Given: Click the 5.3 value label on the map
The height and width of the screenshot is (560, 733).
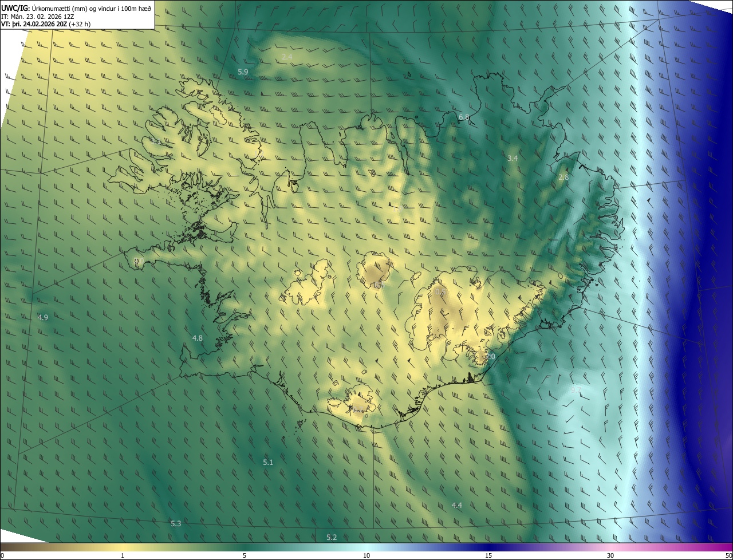Looking at the screenshot, I should [176, 524].
